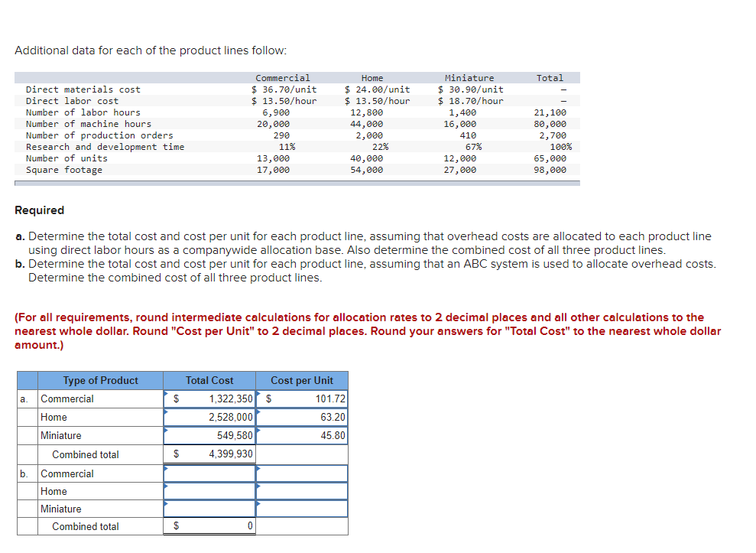Click Miniature labor cost '$ 18.70/hour'

pyautogui.click(x=471, y=101)
